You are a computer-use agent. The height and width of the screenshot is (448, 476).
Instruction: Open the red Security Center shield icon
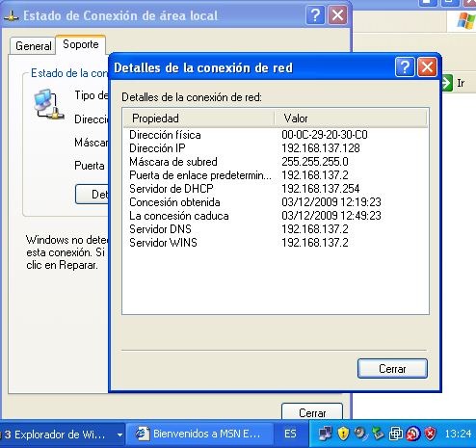coord(430,434)
